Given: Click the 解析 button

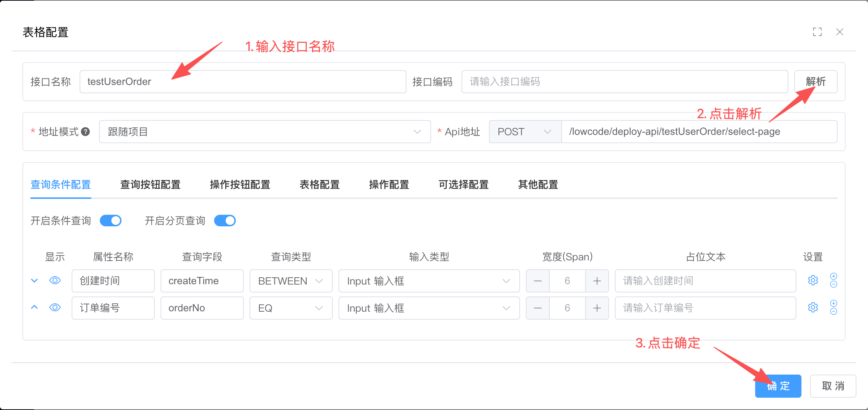Looking at the screenshot, I should pyautogui.click(x=816, y=82).
